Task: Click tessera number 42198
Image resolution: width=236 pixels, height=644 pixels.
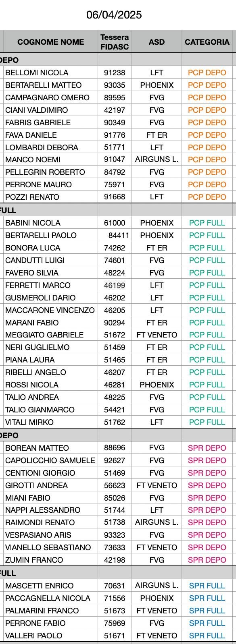Action: (115, 560)
